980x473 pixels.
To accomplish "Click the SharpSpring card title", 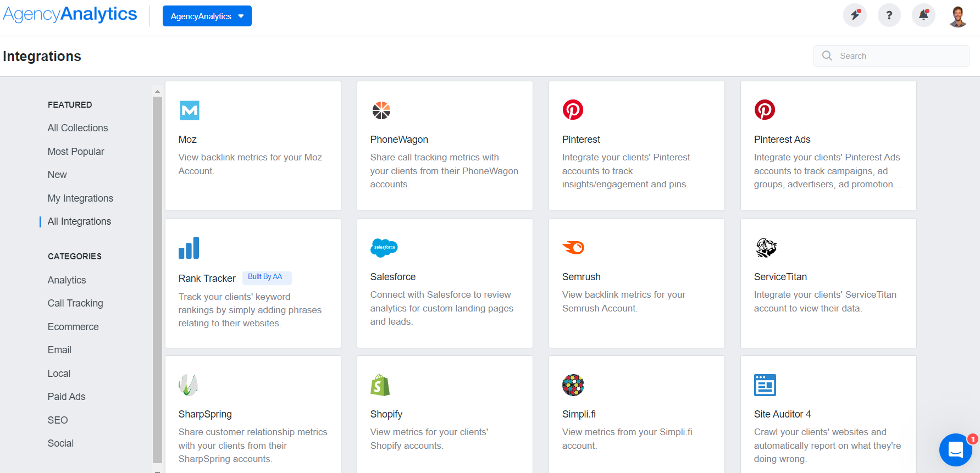I will 205,414.
